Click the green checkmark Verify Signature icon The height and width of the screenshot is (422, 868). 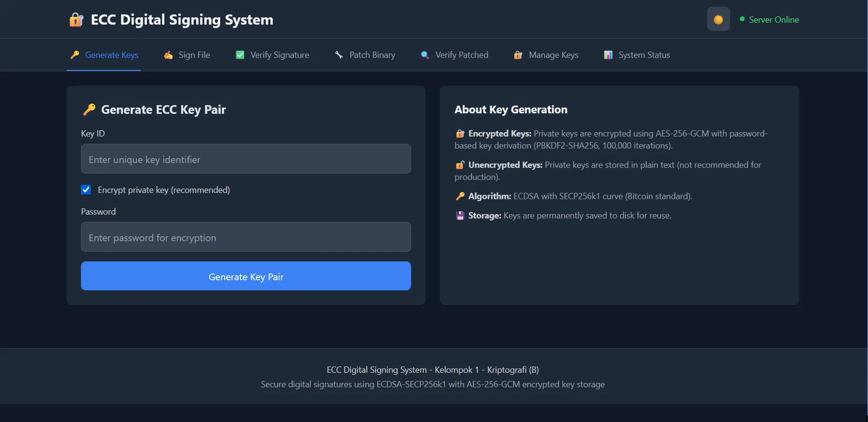pos(240,55)
